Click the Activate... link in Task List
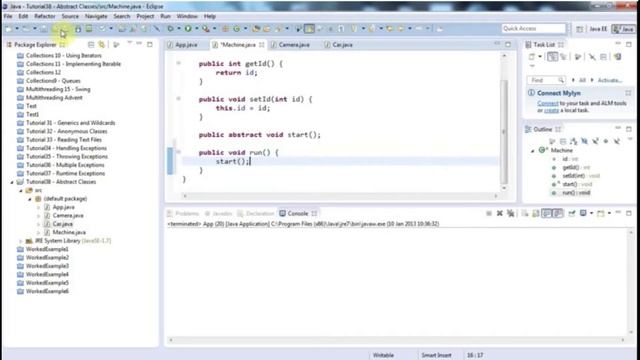Screen dimensions: 640x360 coord(610,80)
